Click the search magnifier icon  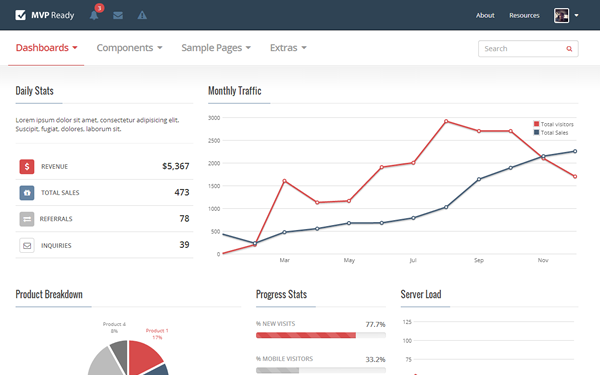[x=569, y=49]
